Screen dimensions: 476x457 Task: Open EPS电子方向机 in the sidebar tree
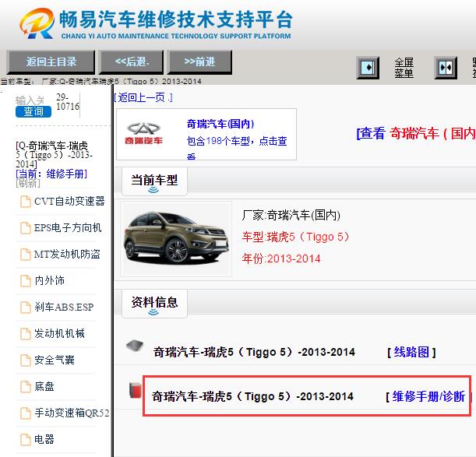pyautogui.click(x=68, y=227)
